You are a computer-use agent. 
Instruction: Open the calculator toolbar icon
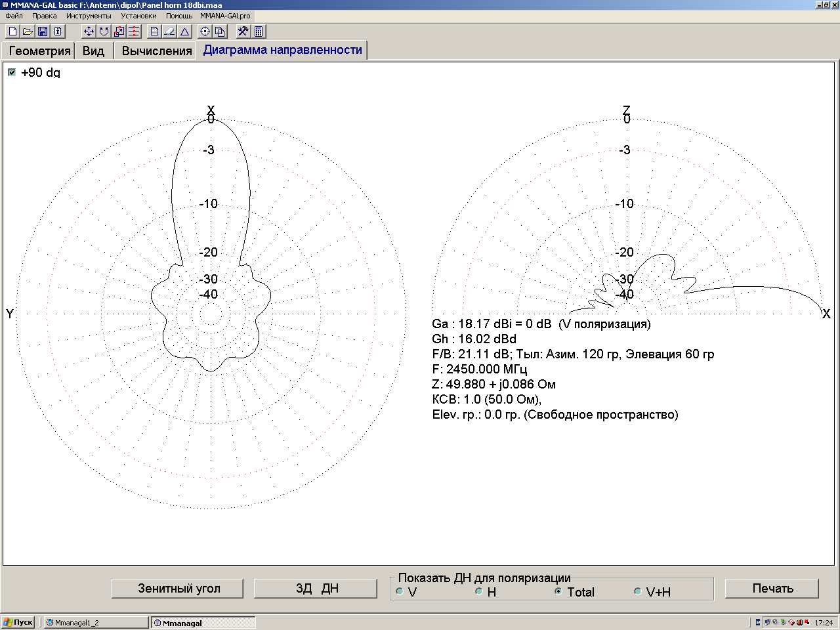point(259,31)
